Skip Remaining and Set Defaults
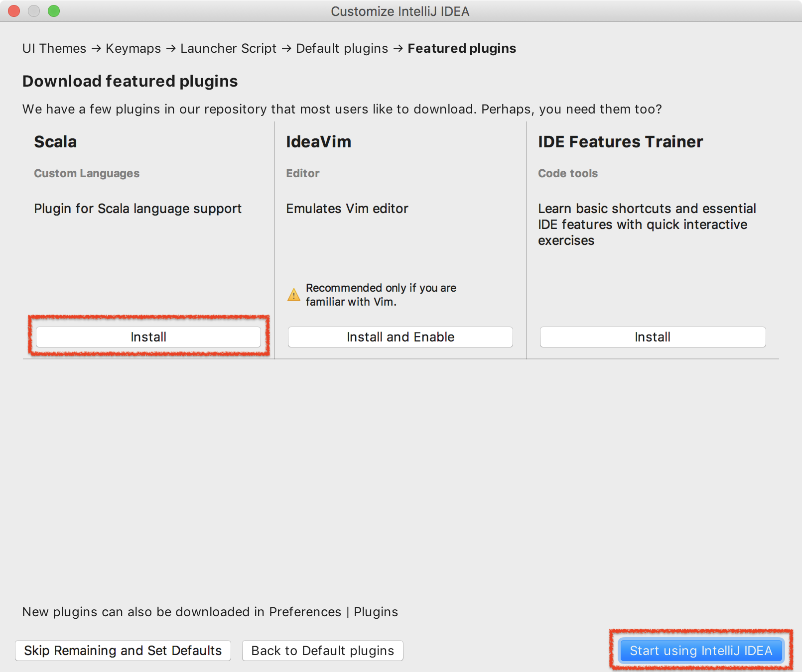 coord(123,651)
